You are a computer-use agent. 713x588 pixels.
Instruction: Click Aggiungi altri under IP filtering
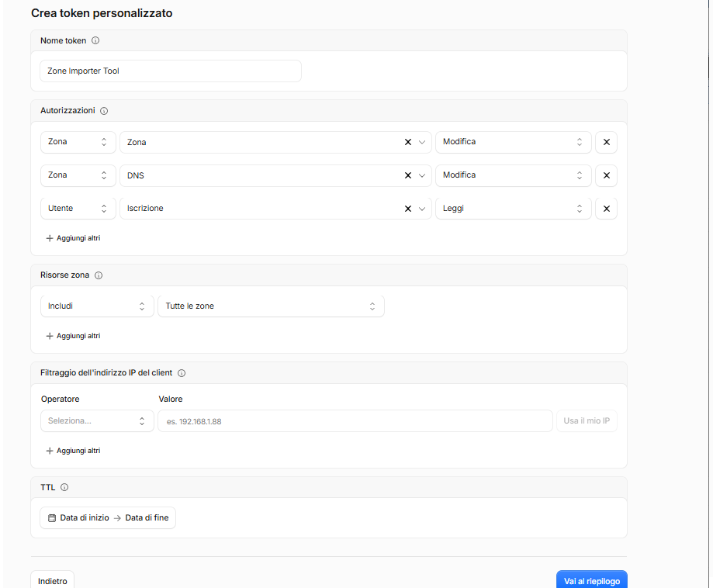tap(73, 451)
